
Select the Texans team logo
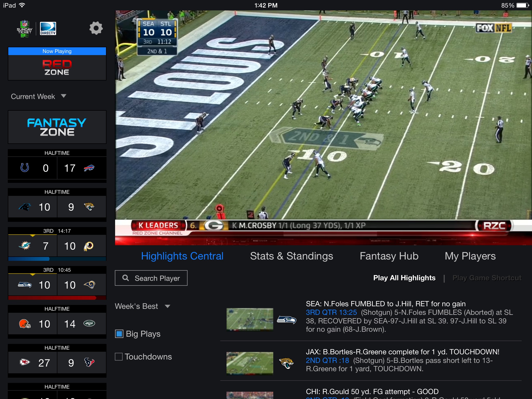point(89,362)
